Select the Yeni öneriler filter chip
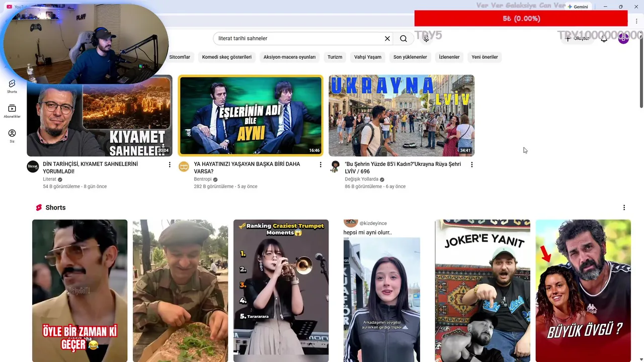 485,57
